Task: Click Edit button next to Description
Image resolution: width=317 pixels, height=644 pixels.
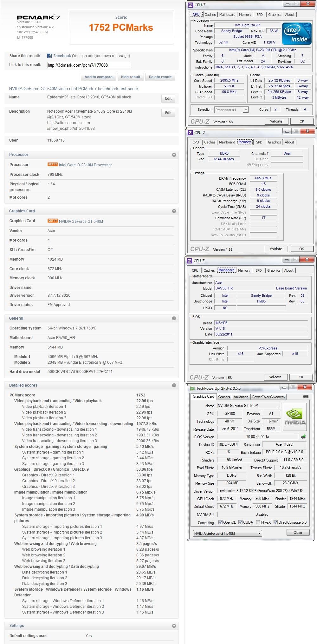Action: coord(168,113)
